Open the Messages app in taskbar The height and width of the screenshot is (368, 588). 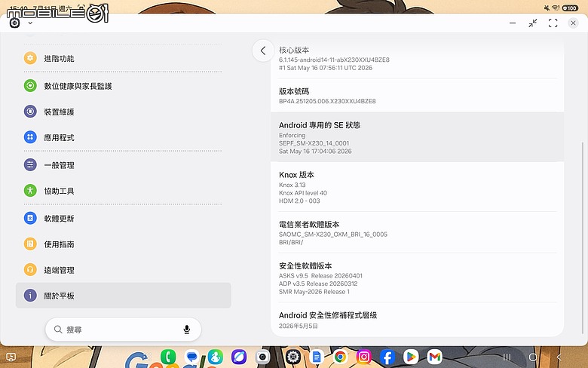click(192, 357)
